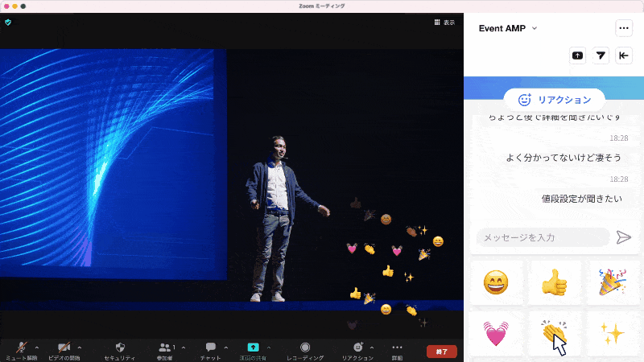Send message with paper plane icon

point(623,237)
